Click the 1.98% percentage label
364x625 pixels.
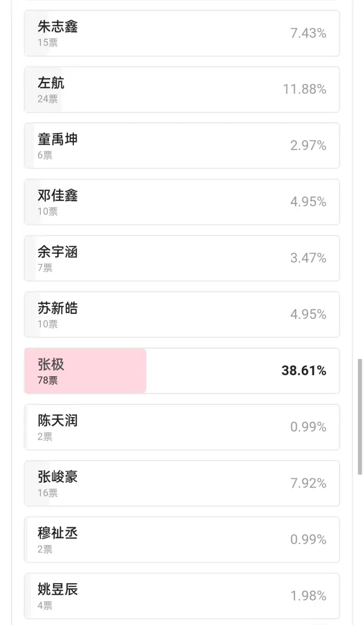pos(308,596)
